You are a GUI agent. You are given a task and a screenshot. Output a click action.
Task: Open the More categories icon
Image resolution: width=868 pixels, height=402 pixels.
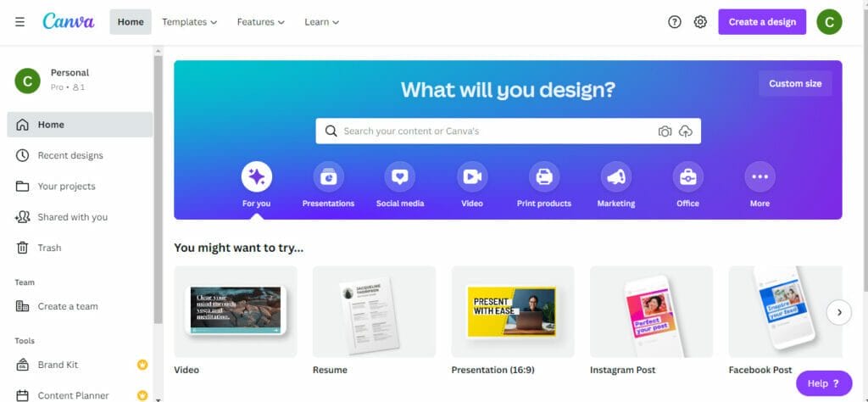click(x=760, y=176)
